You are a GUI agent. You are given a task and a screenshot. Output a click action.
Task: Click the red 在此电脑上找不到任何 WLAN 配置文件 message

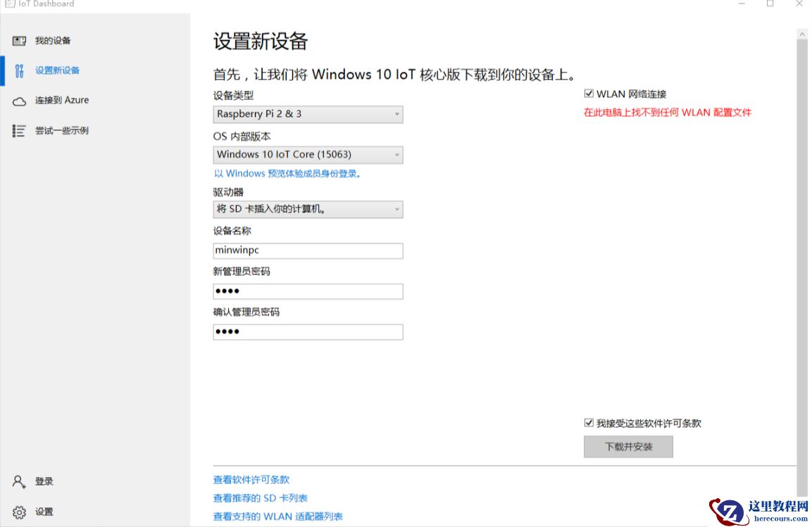668,113
